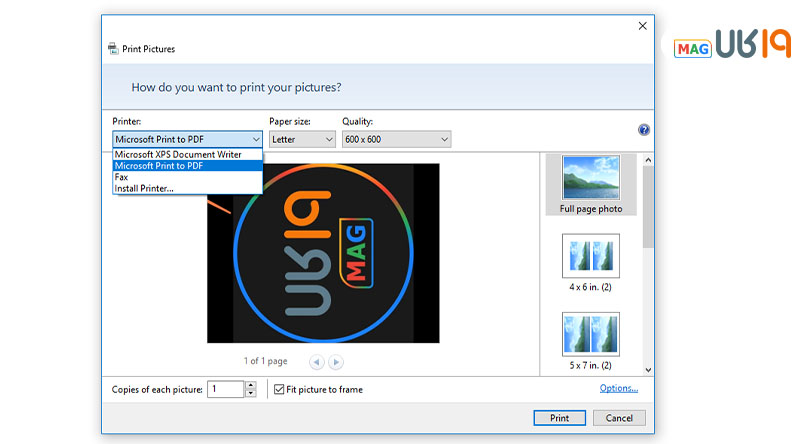Screen dimensions: 800x444
Task: Open the Quality 600 x 600 dropdown
Action: point(396,140)
